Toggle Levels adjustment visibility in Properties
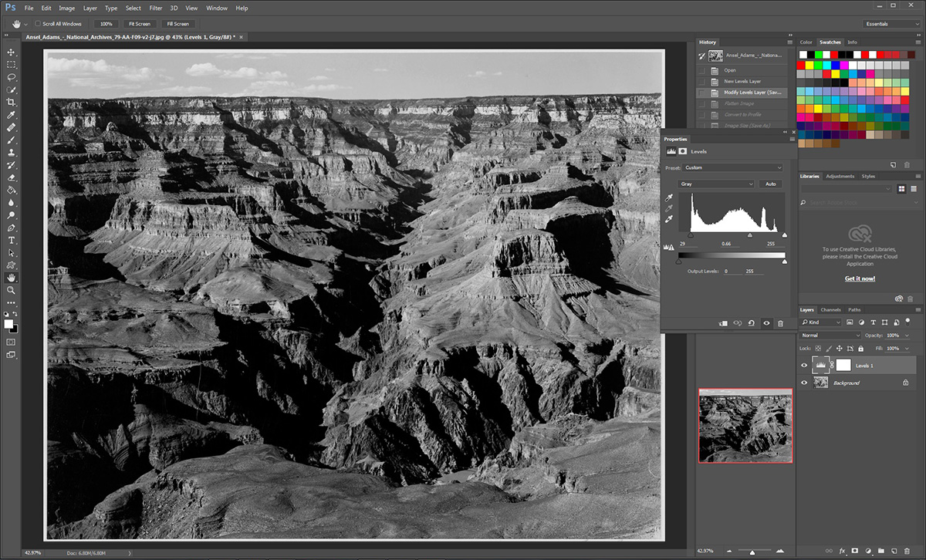926x560 pixels. pyautogui.click(x=766, y=323)
